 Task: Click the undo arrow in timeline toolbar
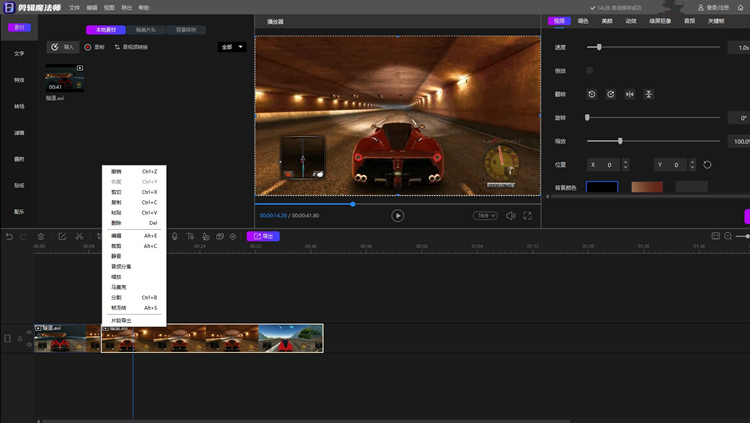tap(9, 236)
